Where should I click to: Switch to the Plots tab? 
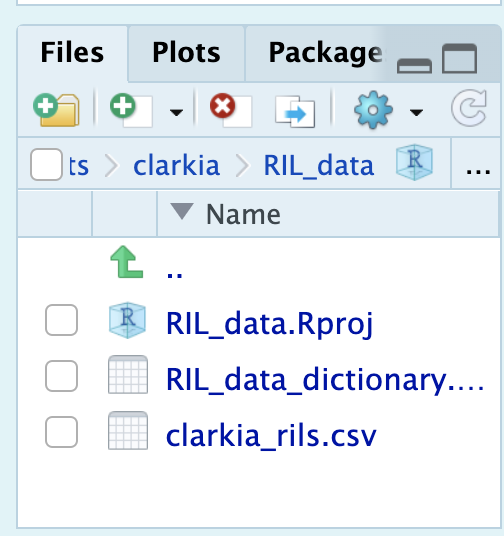(x=186, y=53)
